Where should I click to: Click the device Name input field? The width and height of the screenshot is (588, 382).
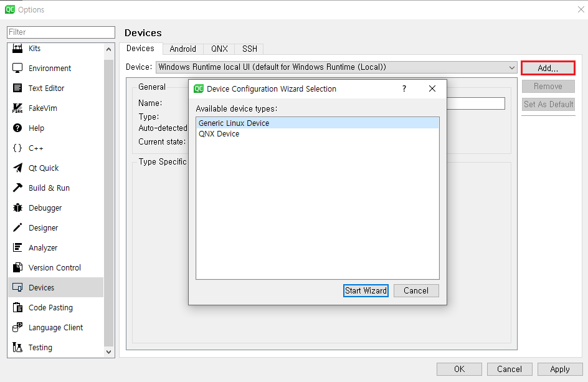(475, 103)
